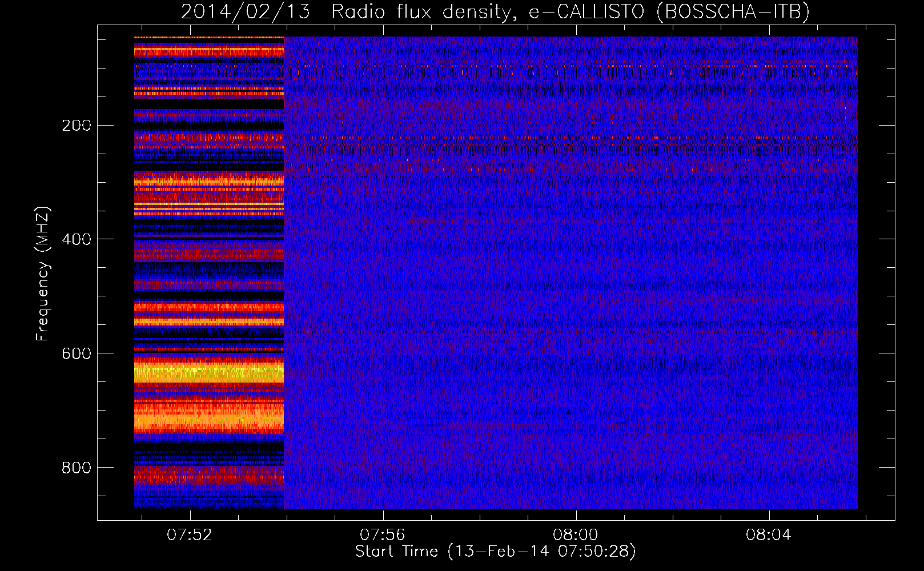
Task: Click the plot title 'Radio flux density, e-CALLISTO (BOSSCHA-ITB)'
Action: tap(571, 11)
